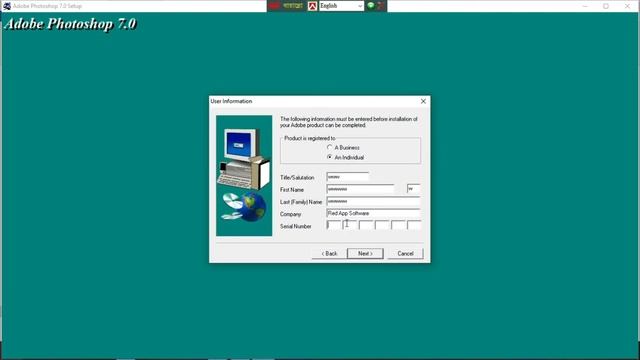
Task: Click the Serial Number label
Action: pos(296,226)
